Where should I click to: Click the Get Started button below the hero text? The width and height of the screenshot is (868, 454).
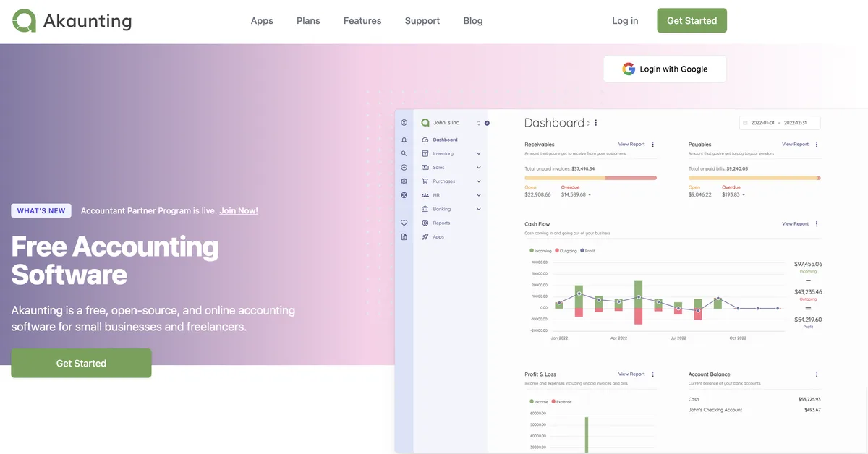(81, 364)
